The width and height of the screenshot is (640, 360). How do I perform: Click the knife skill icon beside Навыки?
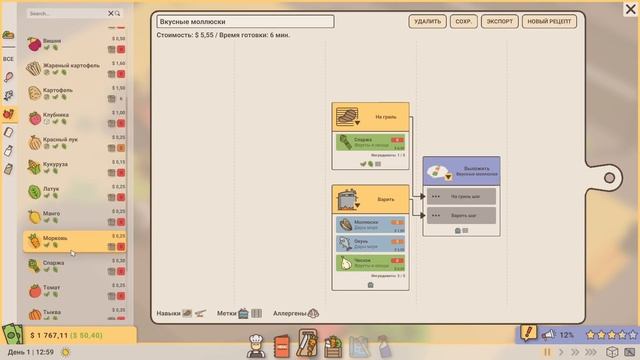pos(200,313)
